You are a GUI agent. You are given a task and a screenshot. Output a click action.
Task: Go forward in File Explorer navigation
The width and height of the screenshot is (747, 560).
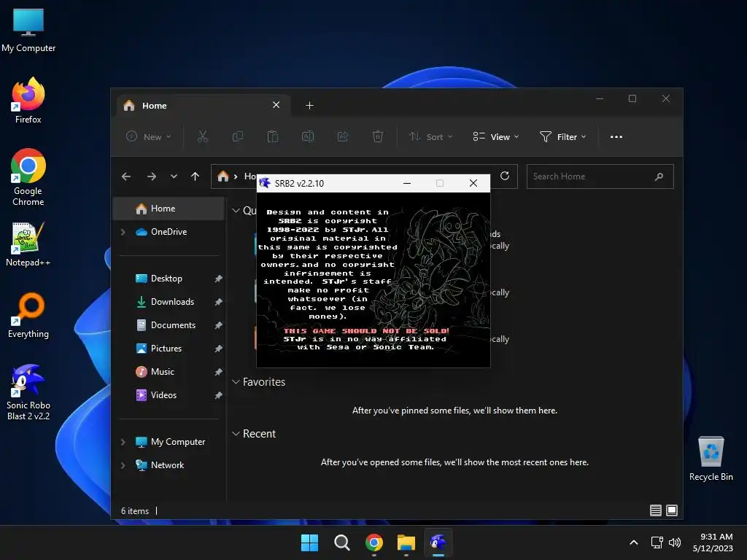pos(152,176)
